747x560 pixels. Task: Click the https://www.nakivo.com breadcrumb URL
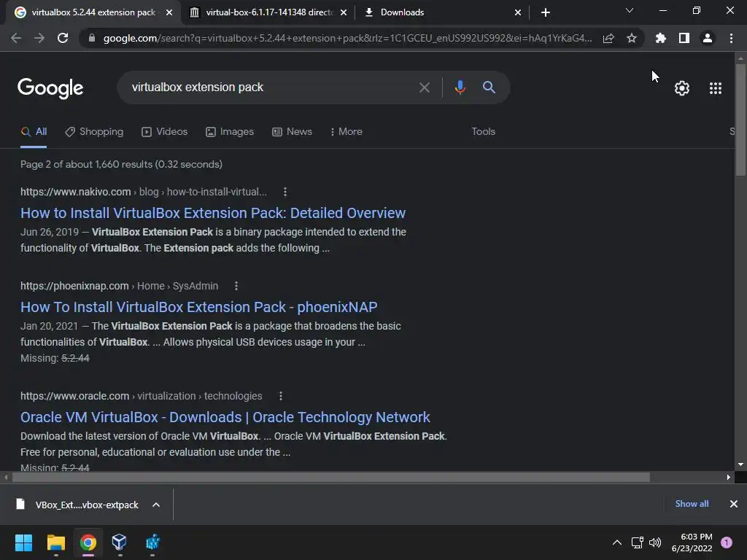75,192
